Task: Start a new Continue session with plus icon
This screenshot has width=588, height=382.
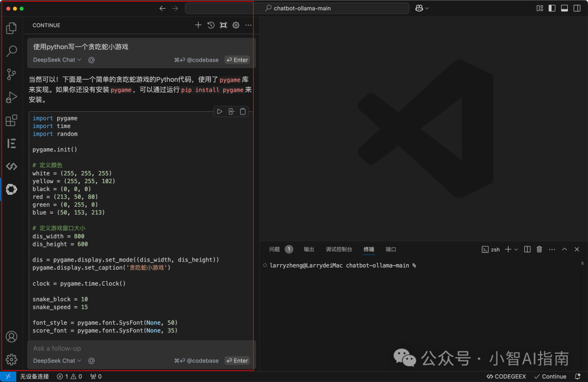Action: [x=198, y=25]
